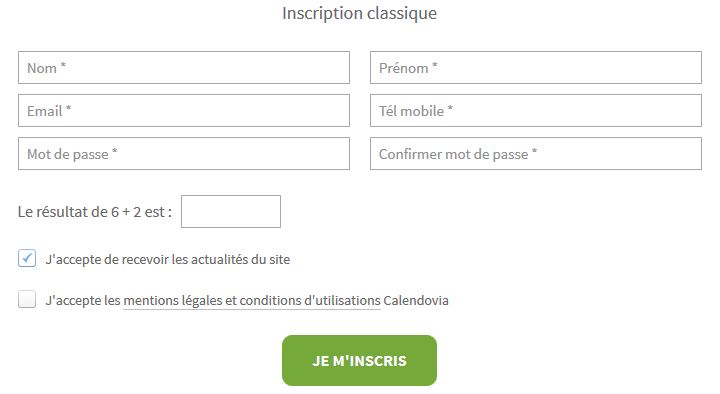
Task: Click the "Le résultat de 6 + 2 est" label
Action: [x=95, y=212]
